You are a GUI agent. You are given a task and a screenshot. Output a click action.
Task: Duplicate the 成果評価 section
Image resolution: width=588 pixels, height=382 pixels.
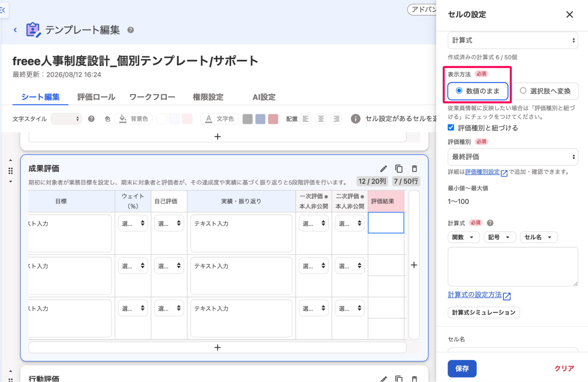click(x=399, y=169)
